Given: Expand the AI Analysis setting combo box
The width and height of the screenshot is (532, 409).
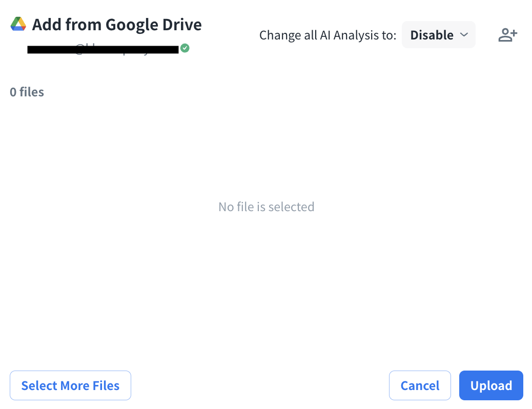Looking at the screenshot, I should (438, 35).
